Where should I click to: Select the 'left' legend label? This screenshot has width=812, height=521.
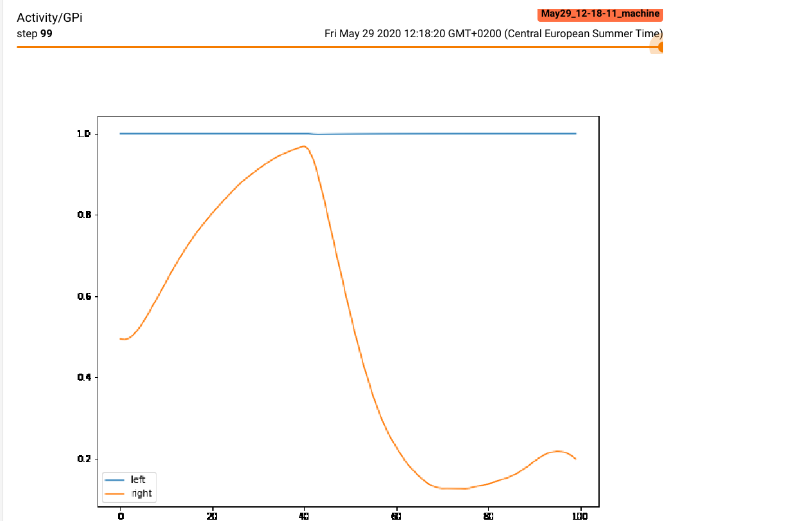[138, 480]
